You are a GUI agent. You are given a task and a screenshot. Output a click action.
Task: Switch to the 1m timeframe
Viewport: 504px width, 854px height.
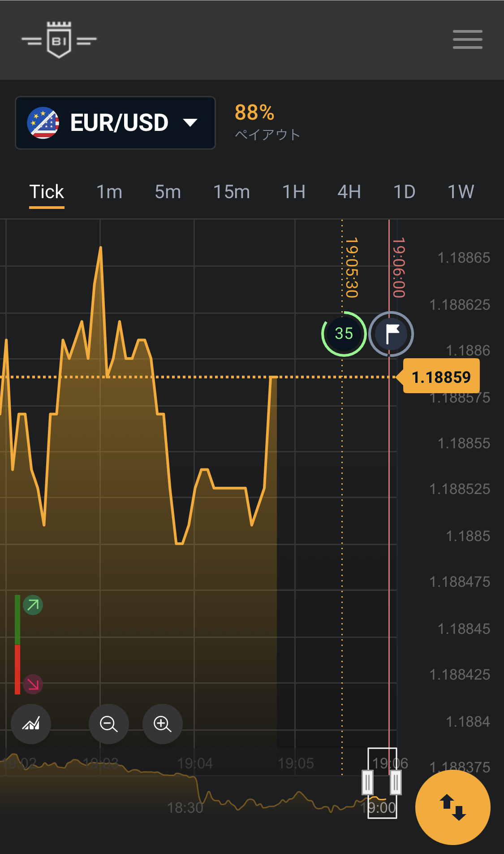[x=109, y=192]
